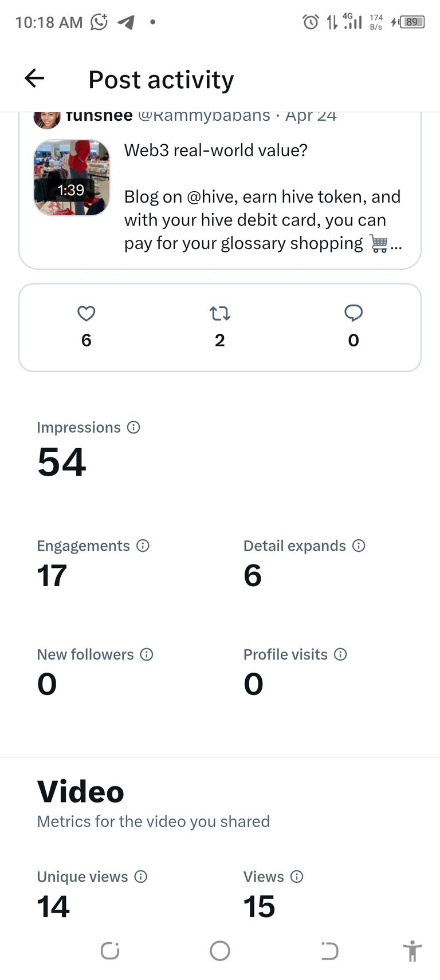Open the Unique views info icon
Screen dimensions: 440x980
pos(141,876)
